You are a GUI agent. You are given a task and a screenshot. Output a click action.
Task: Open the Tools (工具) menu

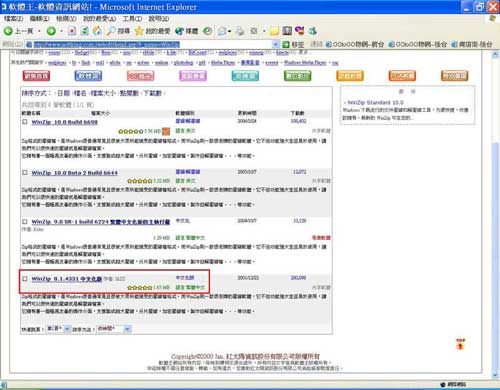point(132,19)
